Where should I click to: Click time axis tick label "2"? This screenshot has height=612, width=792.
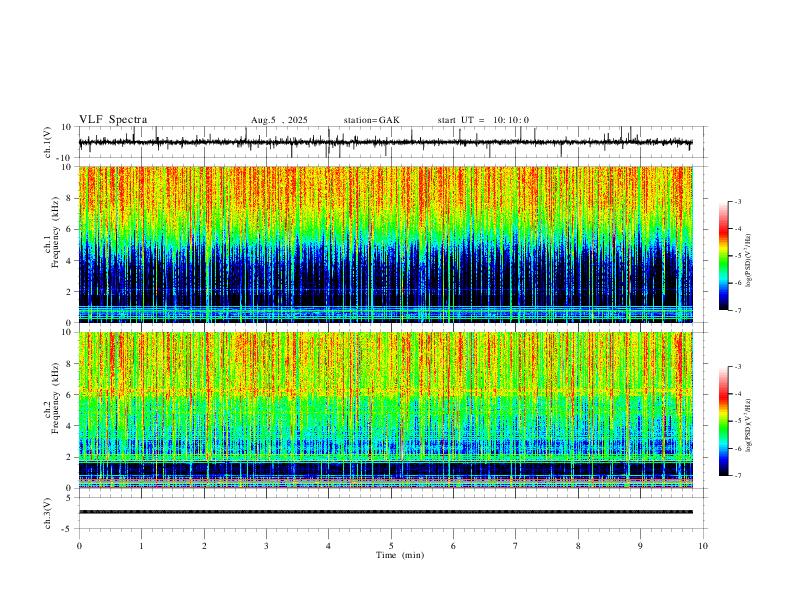[204, 546]
